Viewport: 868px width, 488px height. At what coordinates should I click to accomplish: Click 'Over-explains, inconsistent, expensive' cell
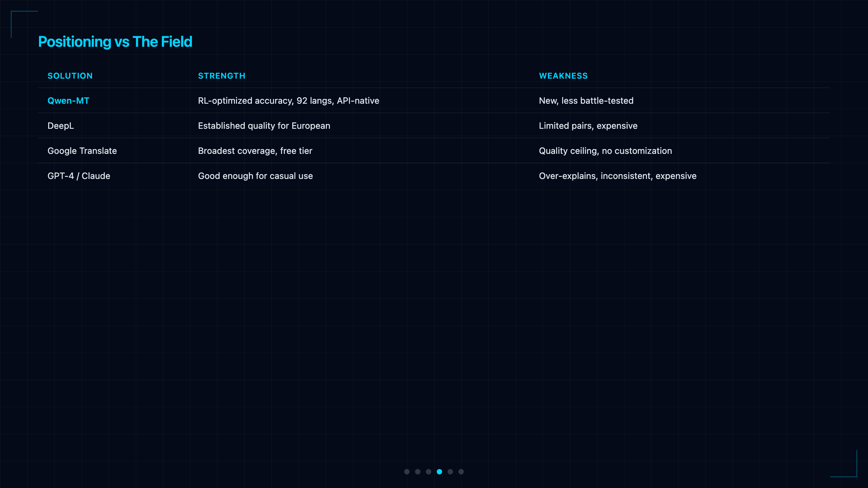pyautogui.click(x=618, y=176)
